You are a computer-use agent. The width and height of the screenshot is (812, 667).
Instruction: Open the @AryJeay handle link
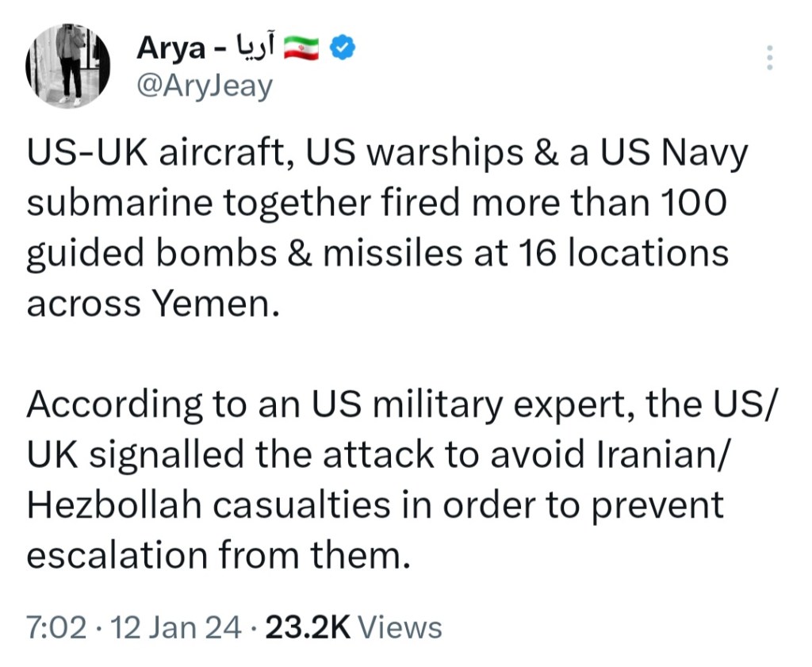pyautogui.click(x=205, y=85)
